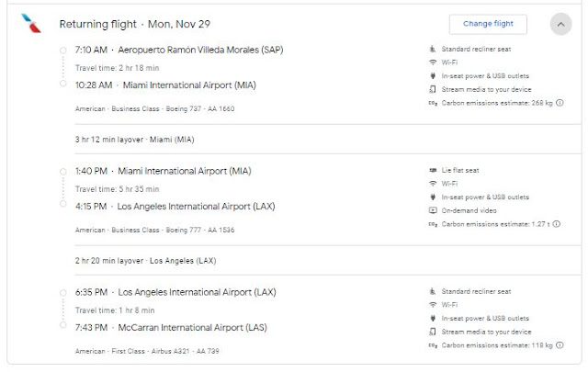Collapse the returning flight details chevron
The image size is (588, 372).
tap(560, 25)
